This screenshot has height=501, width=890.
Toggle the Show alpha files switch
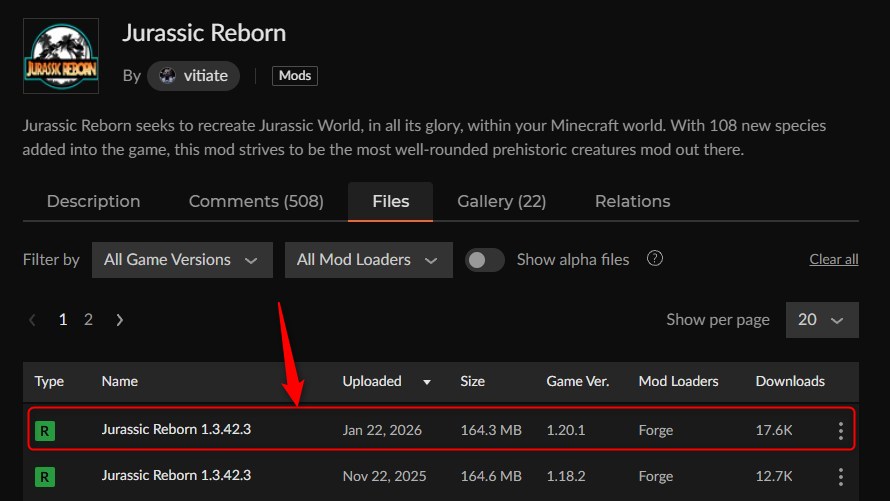coord(485,260)
